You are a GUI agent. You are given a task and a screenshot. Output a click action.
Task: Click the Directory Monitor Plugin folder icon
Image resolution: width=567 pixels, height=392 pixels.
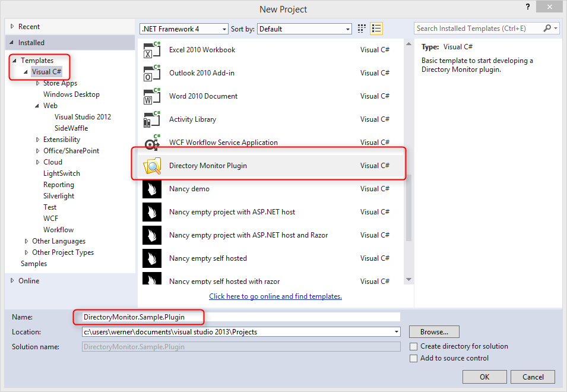coord(152,166)
